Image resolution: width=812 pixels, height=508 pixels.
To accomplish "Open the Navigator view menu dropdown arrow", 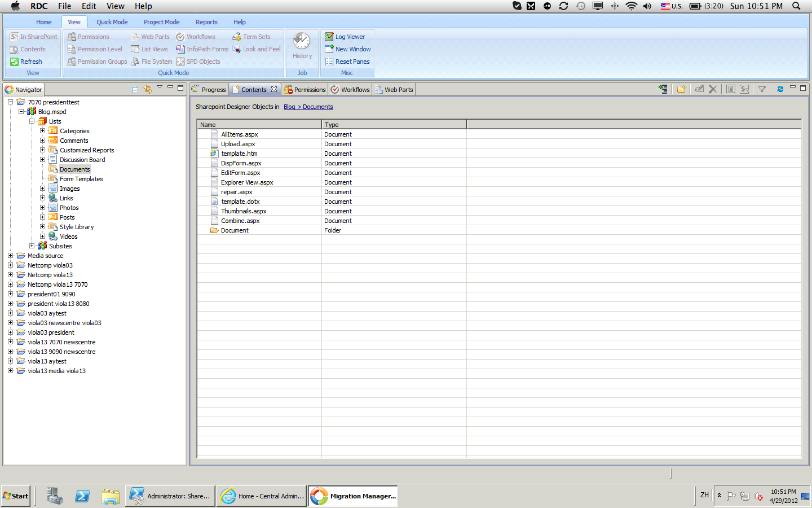I will 160,87.
